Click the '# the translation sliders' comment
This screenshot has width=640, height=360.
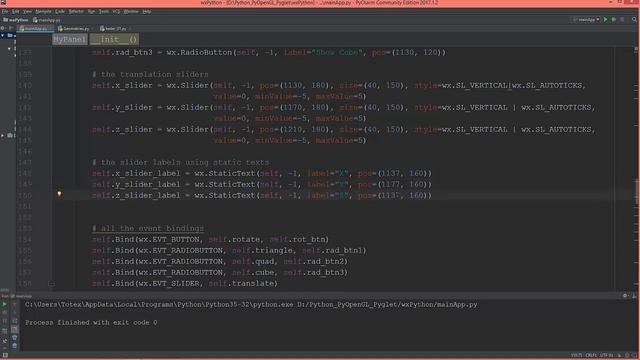pos(150,74)
